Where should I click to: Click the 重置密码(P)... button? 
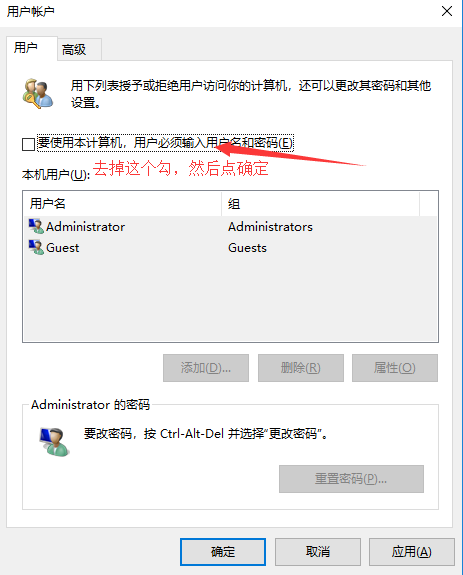click(x=351, y=479)
